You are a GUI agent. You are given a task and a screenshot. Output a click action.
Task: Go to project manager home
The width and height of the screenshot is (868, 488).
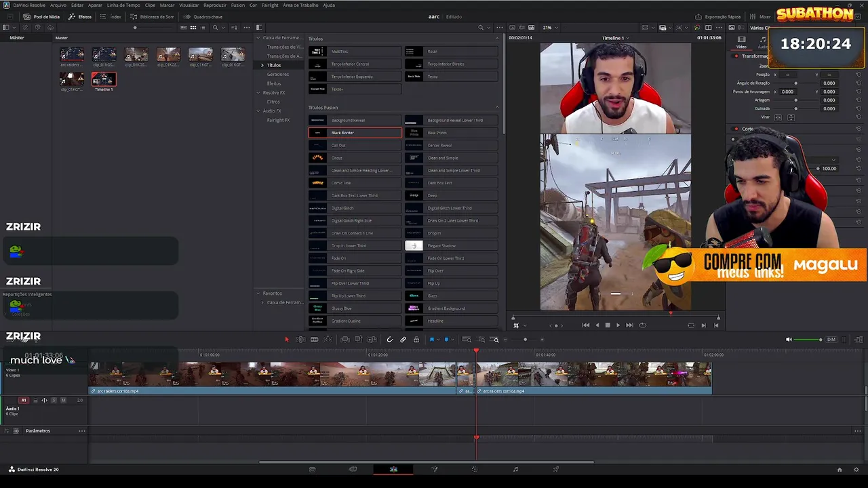point(840,469)
